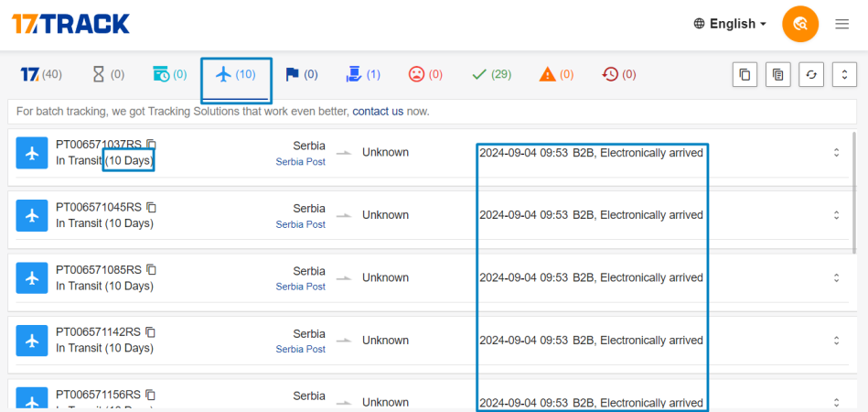
Task: Click the copy details button
Action: pos(777,75)
